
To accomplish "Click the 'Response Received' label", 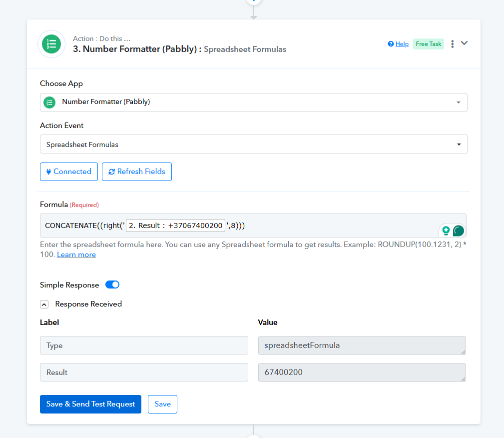I will (x=88, y=304).
